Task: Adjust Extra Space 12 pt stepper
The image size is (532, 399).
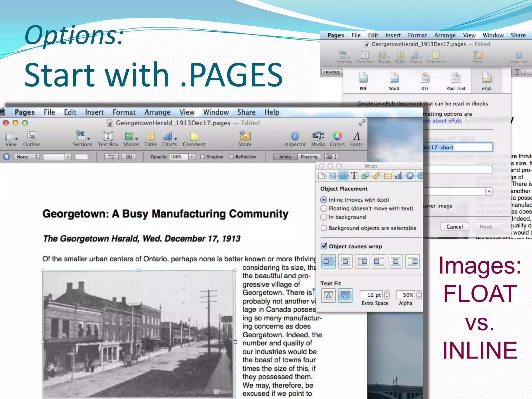Action: [387, 295]
